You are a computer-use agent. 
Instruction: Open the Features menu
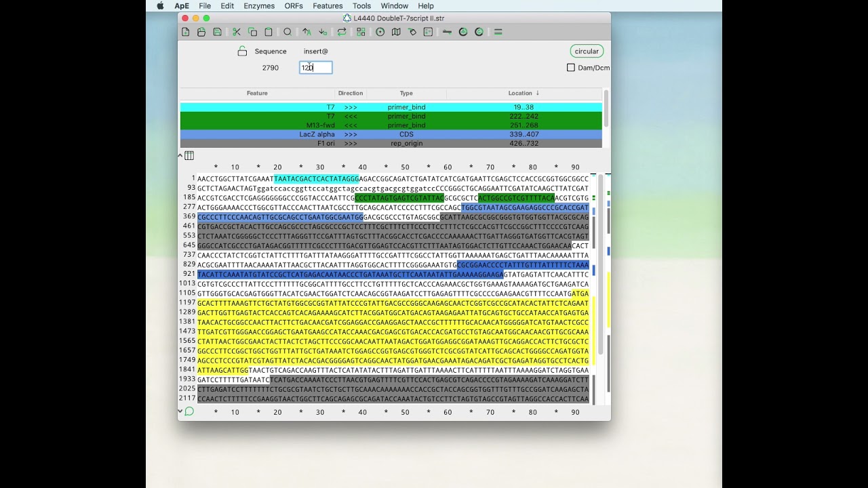pos(328,6)
